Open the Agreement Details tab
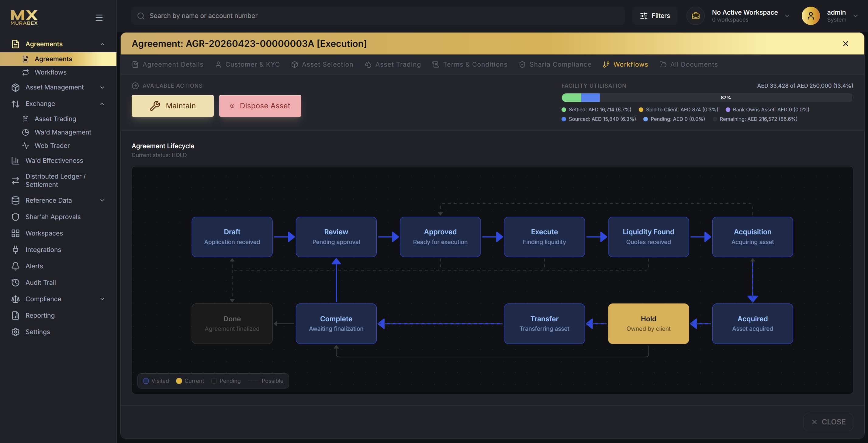Screen dimensions: 868x443 click(168, 65)
